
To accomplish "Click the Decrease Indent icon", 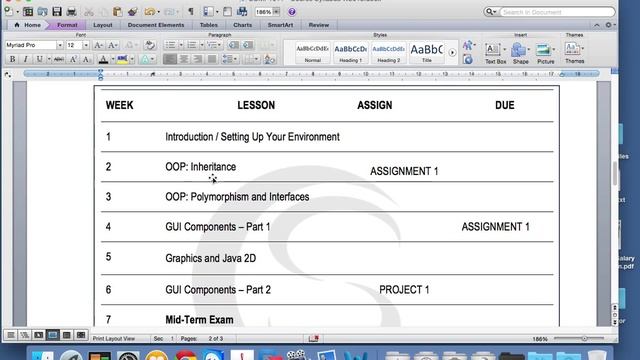I will pos(233,45).
